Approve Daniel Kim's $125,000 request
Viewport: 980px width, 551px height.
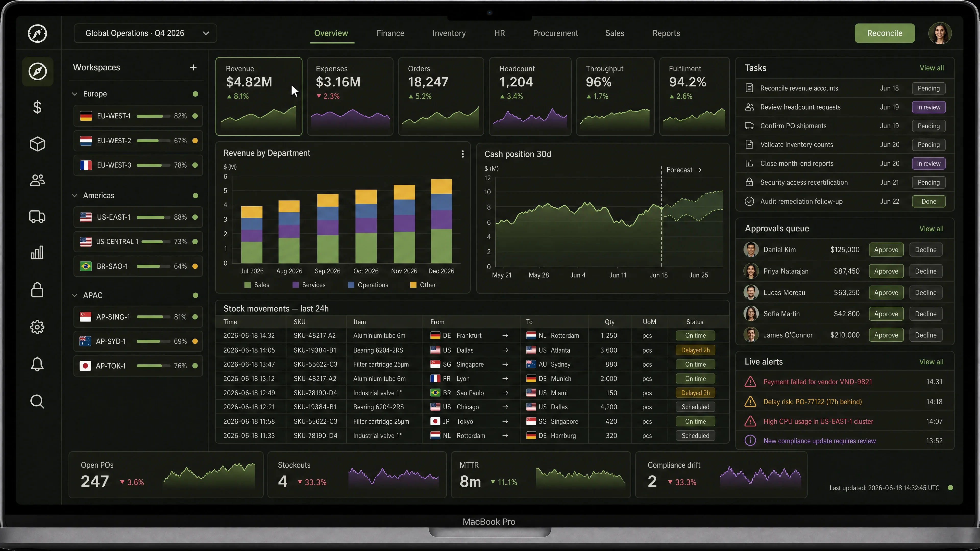(886, 250)
